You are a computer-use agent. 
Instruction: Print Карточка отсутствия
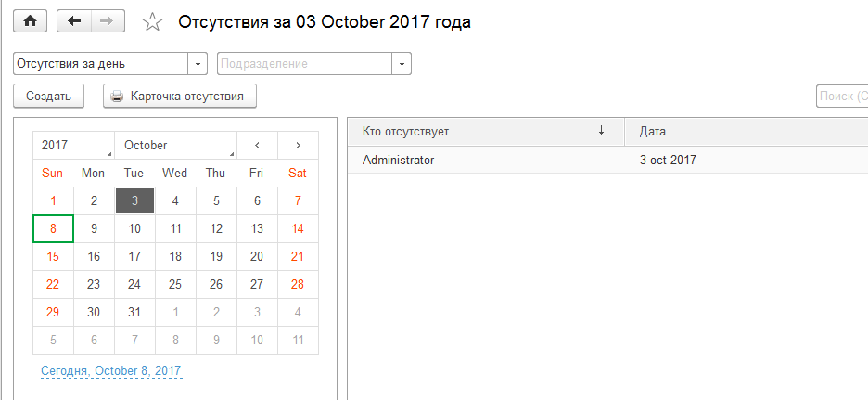tap(180, 96)
